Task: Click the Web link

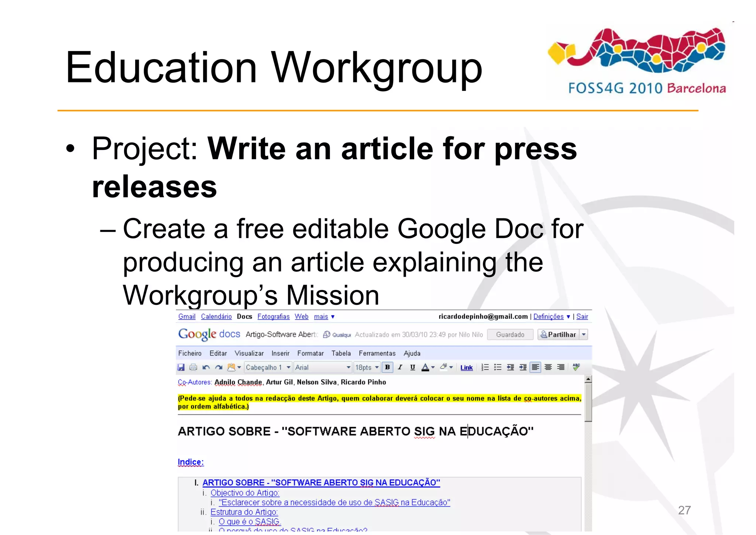Action: point(302,317)
